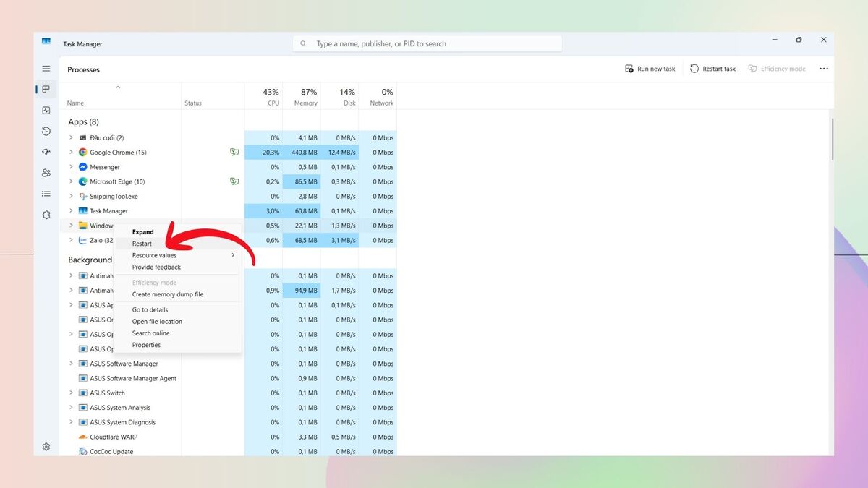Image resolution: width=868 pixels, height=488 pixels.
Task: Click Run new task button
Action: (x=650, y=69)
